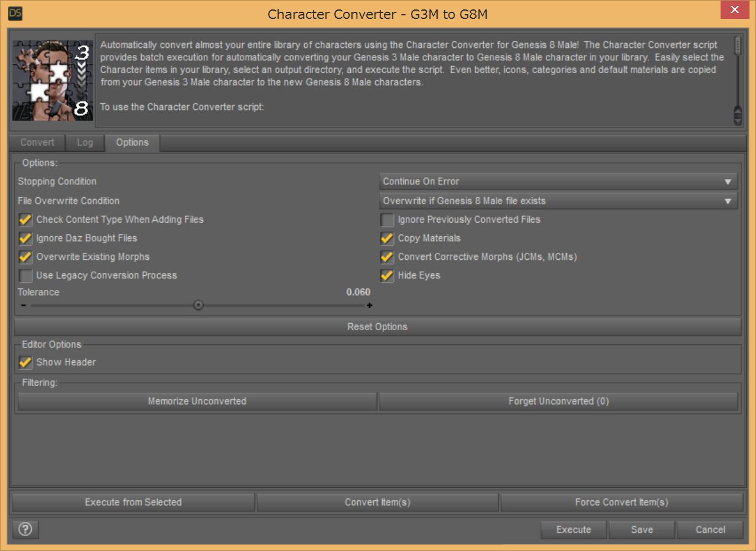Viewport: 756px width, 551px height.
Task: Toggle Show Header checkbox
Action: [x=25, y=363]
